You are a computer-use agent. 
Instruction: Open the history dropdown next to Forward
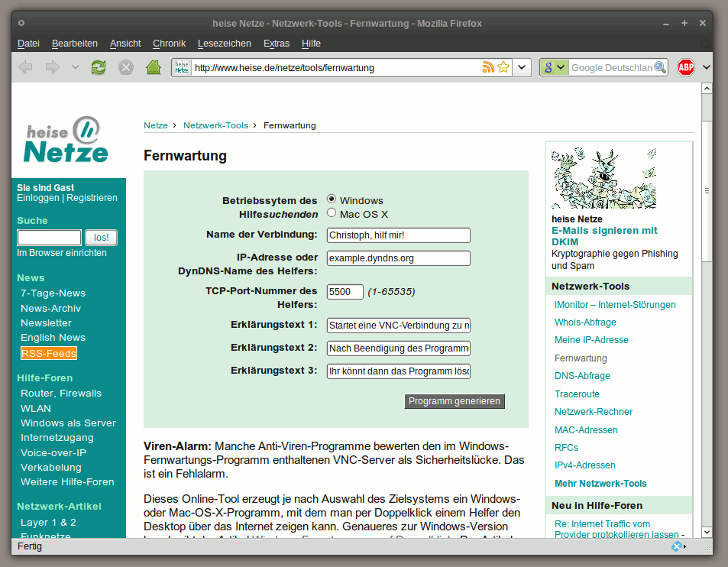pyautogui.click(x=75, y=67)
